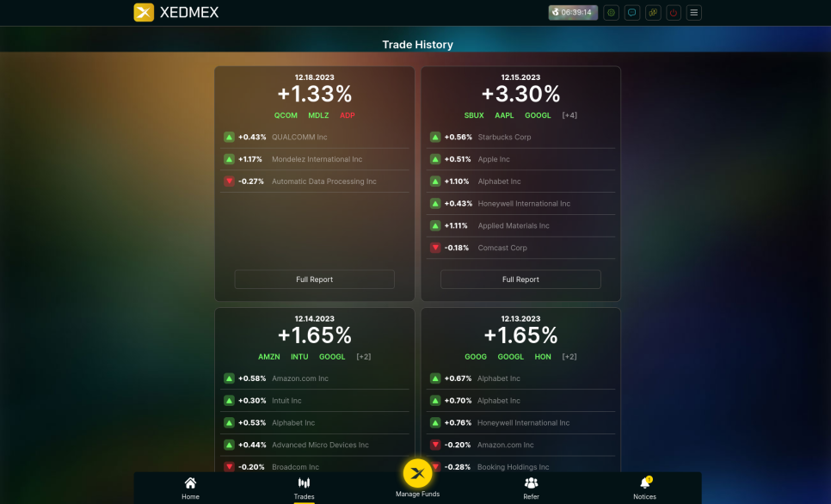Open the blue chat bubble icon
Image resolution: width=831 pixels, height=504 pixels.
pos(631,13)
